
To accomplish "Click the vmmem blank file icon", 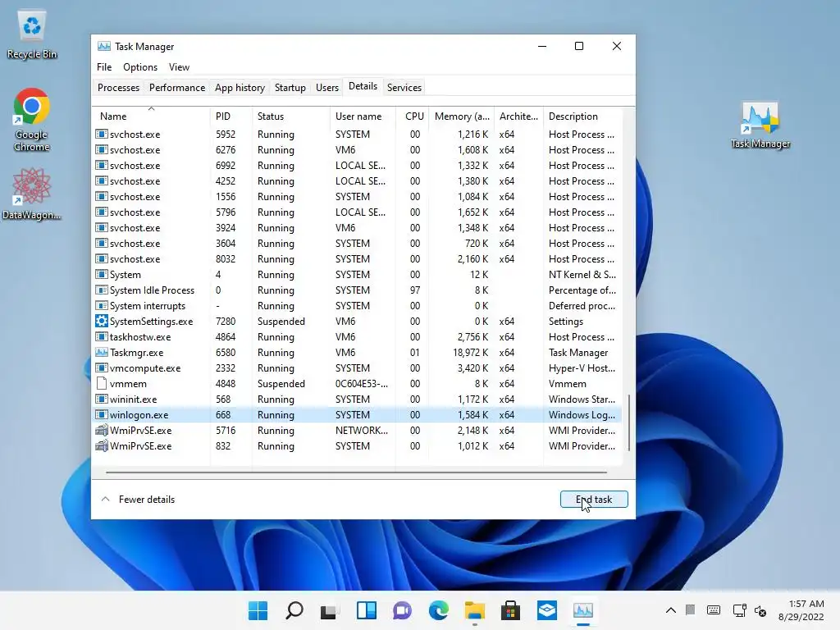I will pos(101,384).
